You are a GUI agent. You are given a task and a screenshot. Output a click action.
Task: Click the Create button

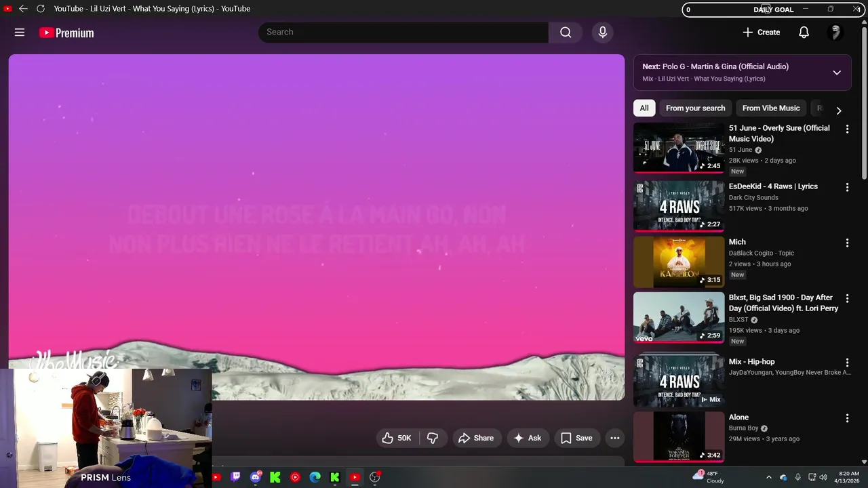pyautogui.click(x=761, y=33)
